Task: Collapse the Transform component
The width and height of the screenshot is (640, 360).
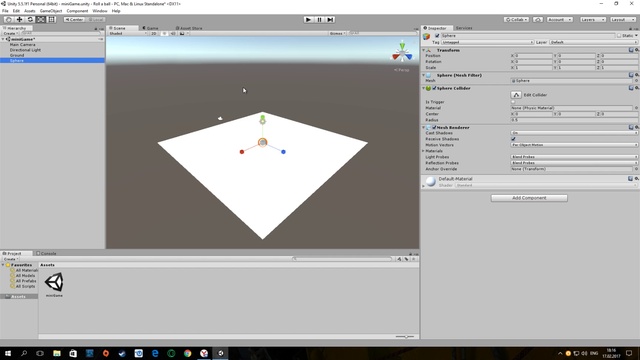Action: point(424,50)
